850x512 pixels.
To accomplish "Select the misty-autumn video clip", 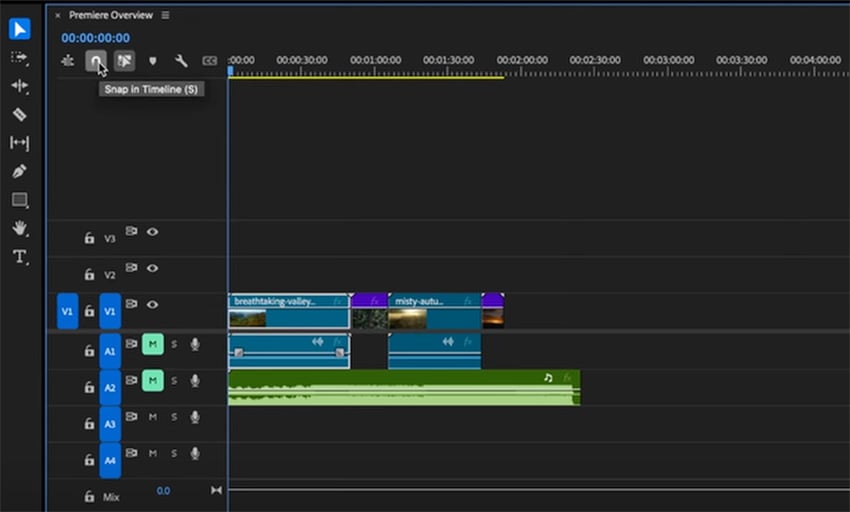I will click(x=434, y=310).
